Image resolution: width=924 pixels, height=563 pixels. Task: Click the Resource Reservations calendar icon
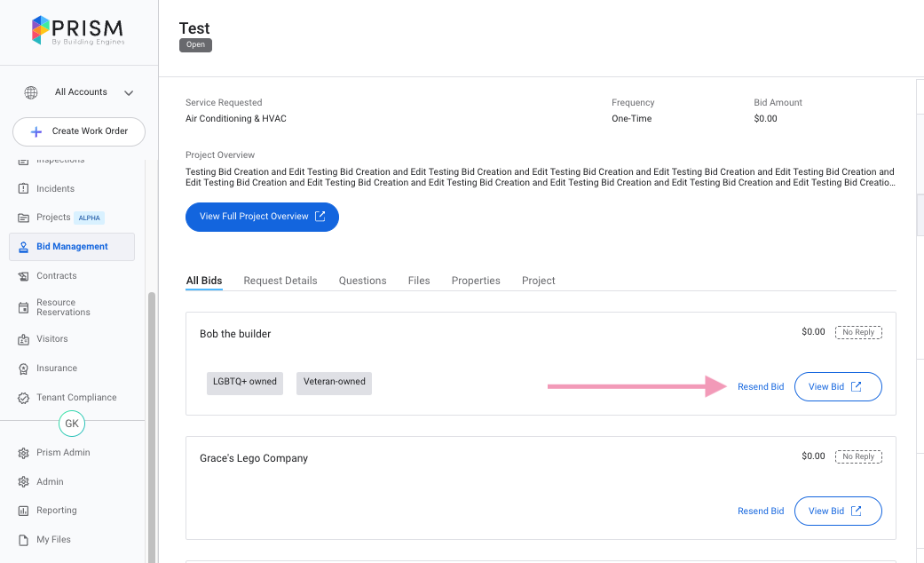pos(24,308)
